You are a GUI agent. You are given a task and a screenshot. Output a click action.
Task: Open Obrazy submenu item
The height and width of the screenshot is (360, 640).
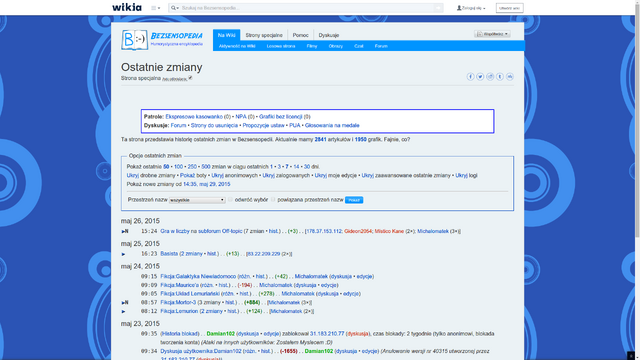[336, 46]
